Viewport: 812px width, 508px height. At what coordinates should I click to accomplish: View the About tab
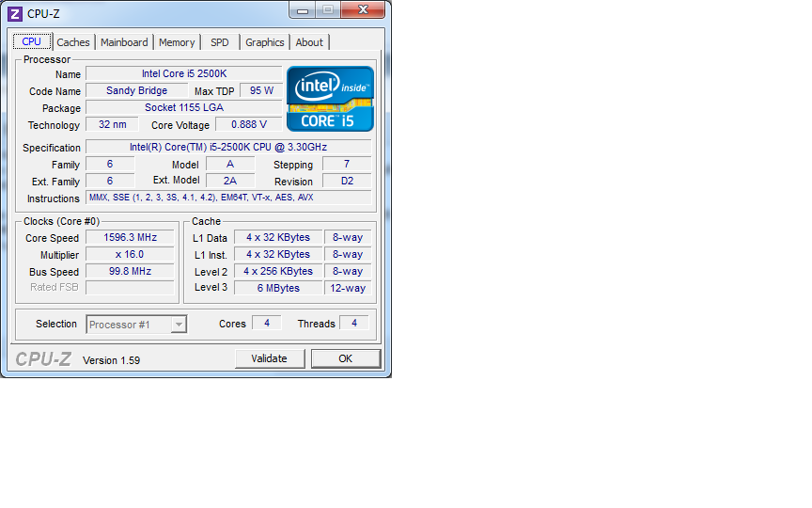[309, 42]
